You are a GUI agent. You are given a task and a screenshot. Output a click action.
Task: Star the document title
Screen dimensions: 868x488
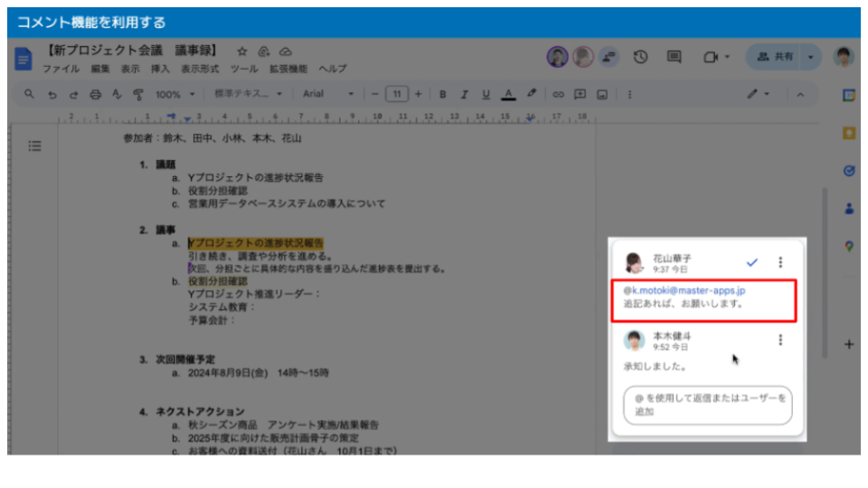pos(242,52)
